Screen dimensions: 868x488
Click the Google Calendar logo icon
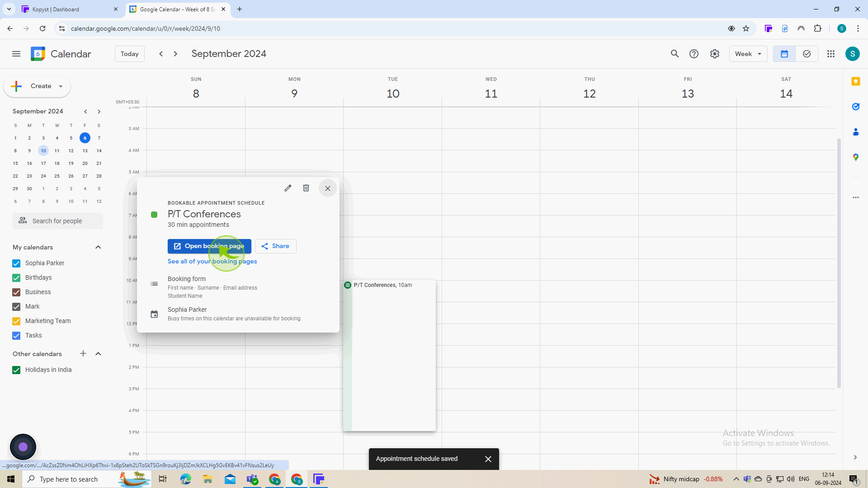[38, 54]
